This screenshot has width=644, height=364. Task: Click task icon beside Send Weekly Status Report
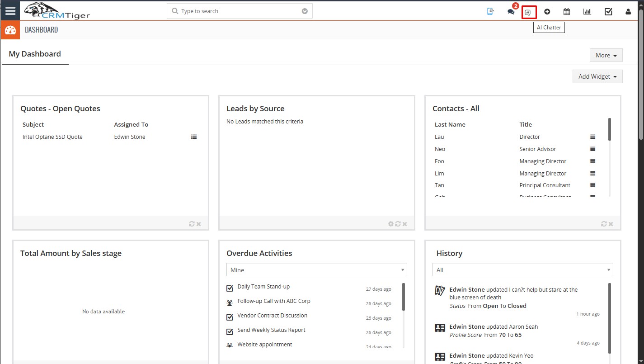point(230,331)
